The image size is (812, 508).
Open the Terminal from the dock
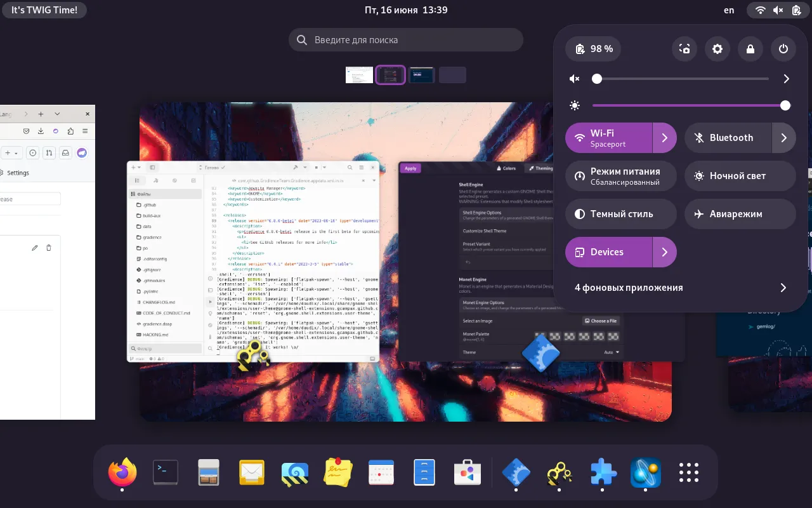[x=166, y=473]
